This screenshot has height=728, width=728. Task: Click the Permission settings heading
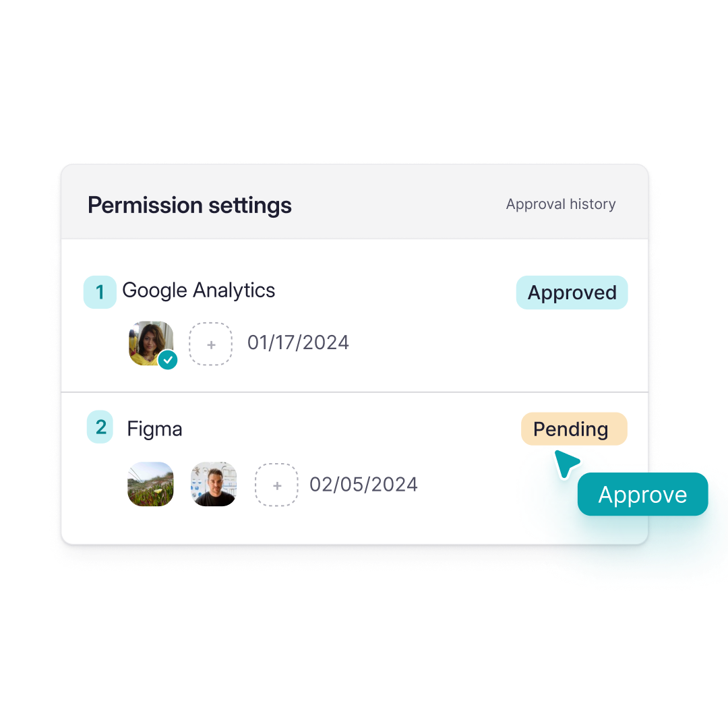click(x=190, y=205)
